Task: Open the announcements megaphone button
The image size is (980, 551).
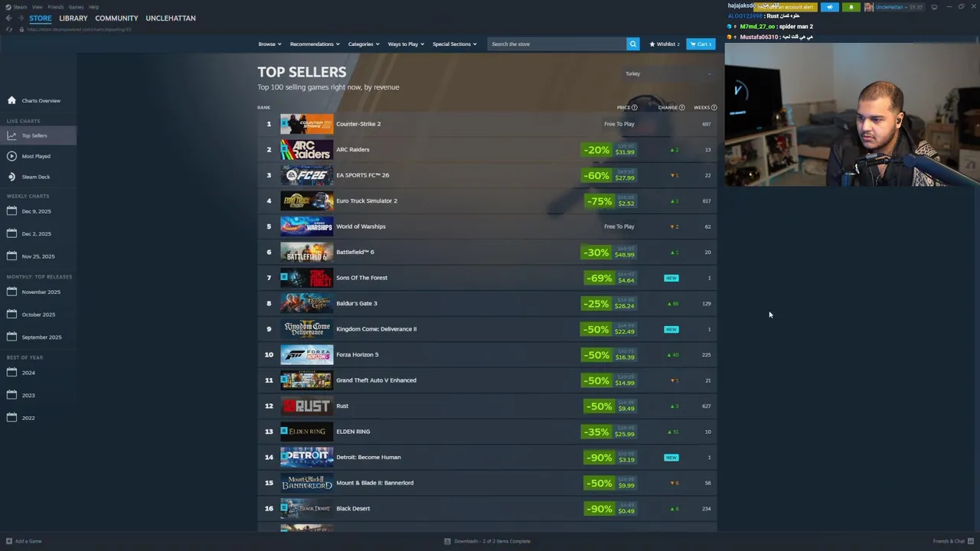Action: click(x=829, y=7)
